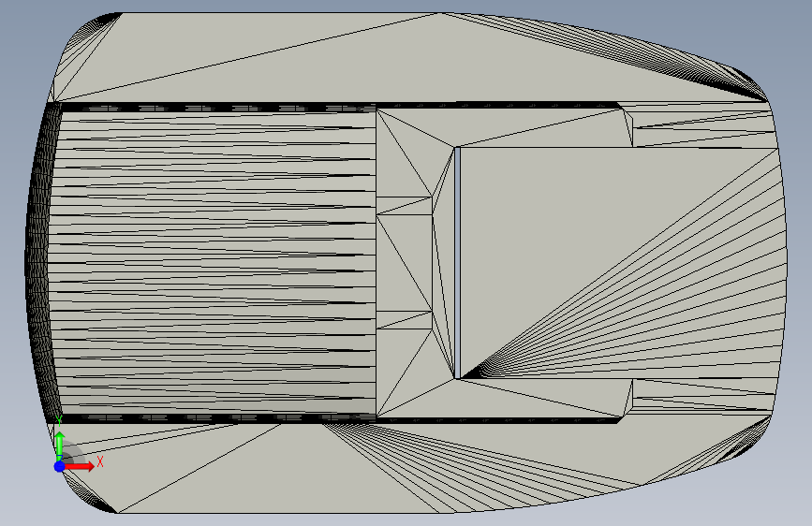Image resolution: width=812 pixels, height=526 pixels.
Task: Click the blue Z axis dot at the triad origin
Action: click(60, 466)
